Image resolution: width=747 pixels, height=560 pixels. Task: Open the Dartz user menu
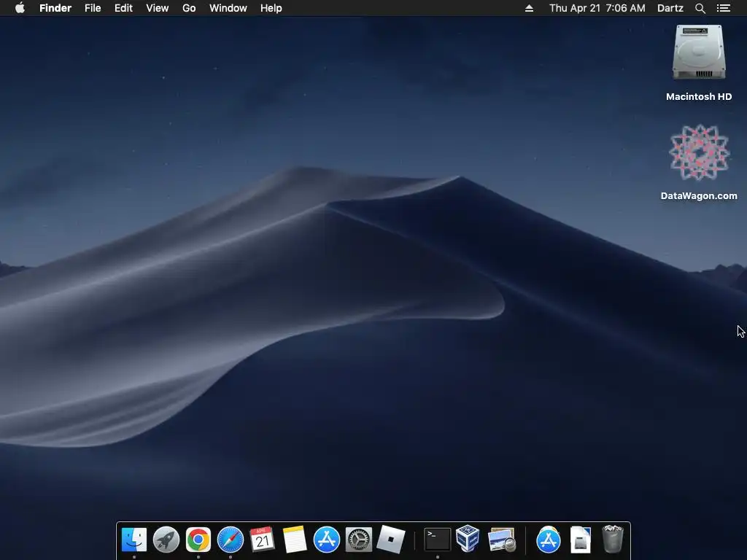coord(670,8)
